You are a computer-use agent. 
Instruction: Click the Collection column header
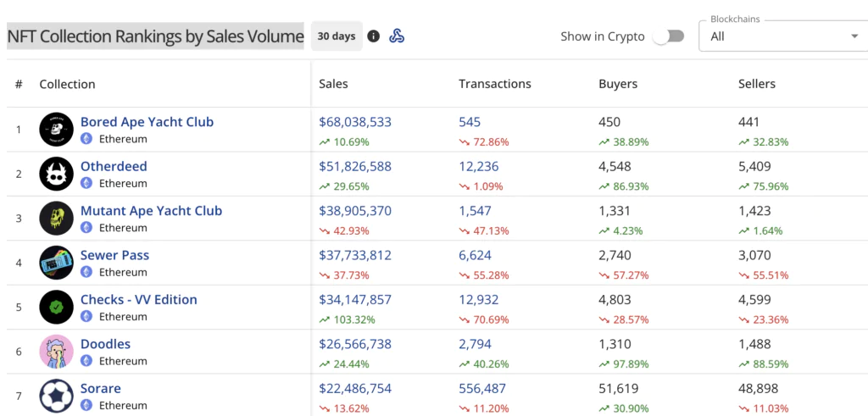click(67, 84)
